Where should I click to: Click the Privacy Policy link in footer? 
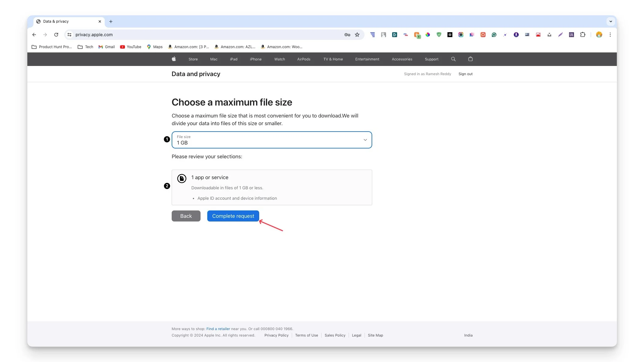tap(276, 335)
